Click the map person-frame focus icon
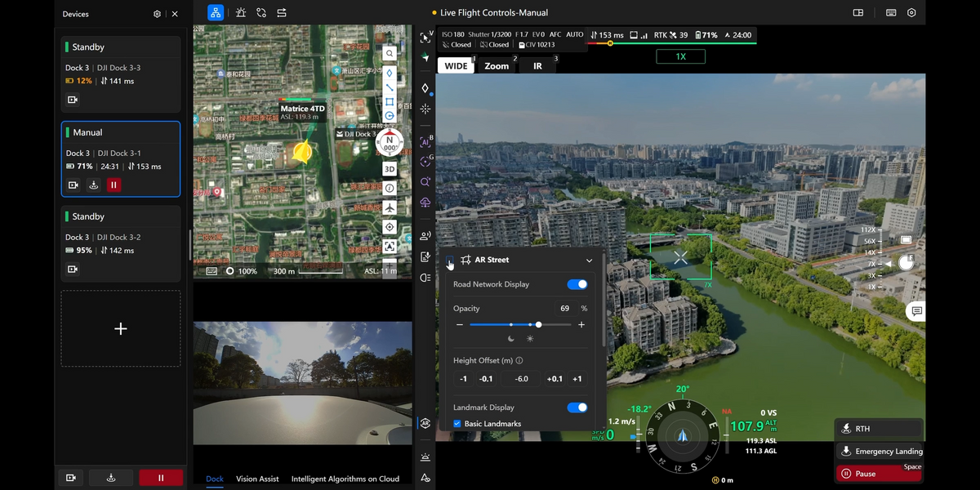Image resolution: width=980 pixels, height=490 pixels. pos(390,246)
